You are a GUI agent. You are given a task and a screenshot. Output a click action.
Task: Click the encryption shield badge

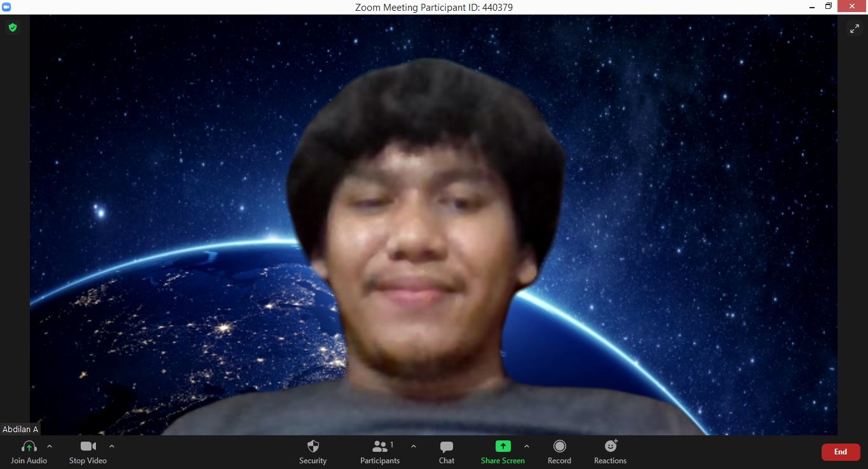pos(12,27)
